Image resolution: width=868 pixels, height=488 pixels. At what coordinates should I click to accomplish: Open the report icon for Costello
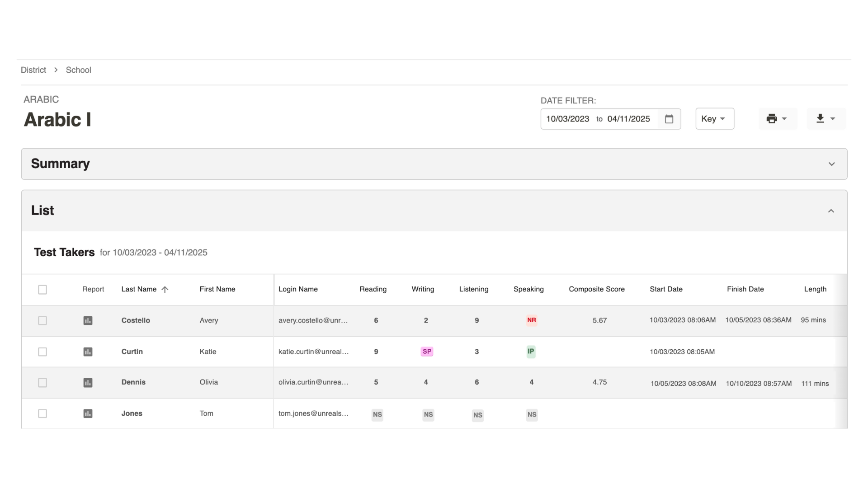pyautogui.click(x=88, y=321)
